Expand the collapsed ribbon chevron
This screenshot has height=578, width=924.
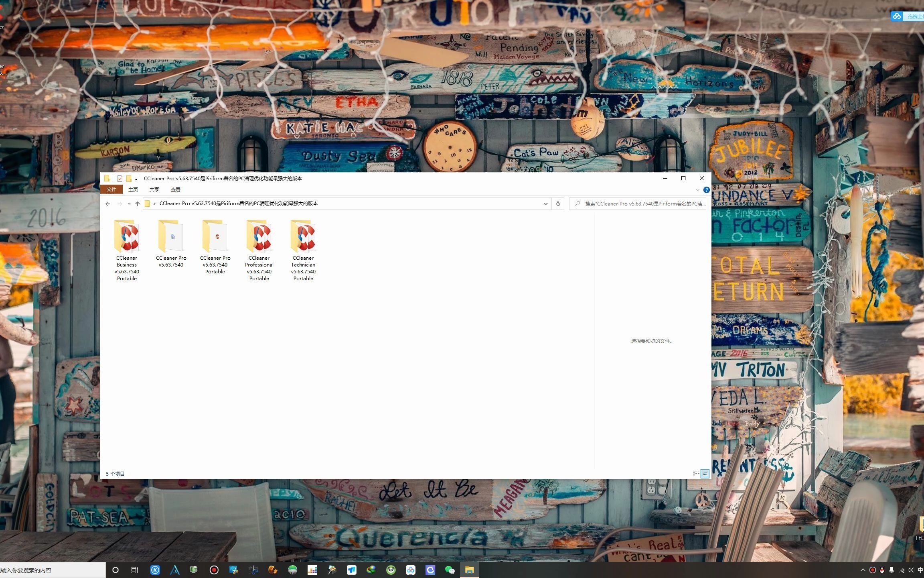click(x=697, y=190)
